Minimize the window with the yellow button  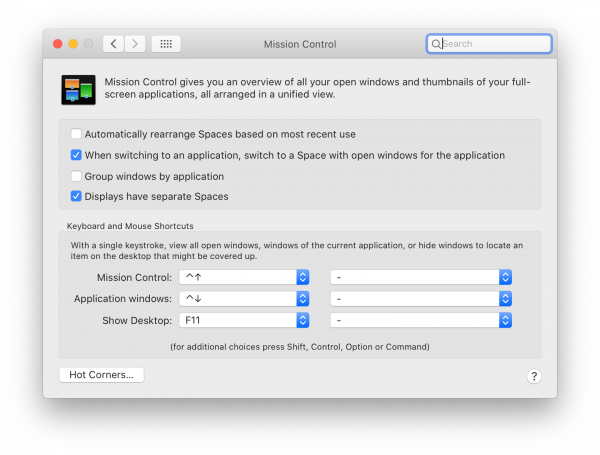pos(73,44)
